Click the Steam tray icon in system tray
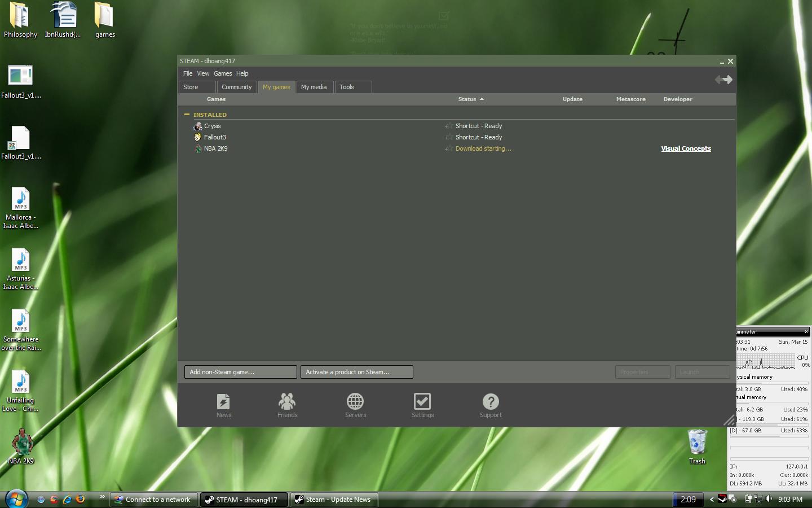 722,499
